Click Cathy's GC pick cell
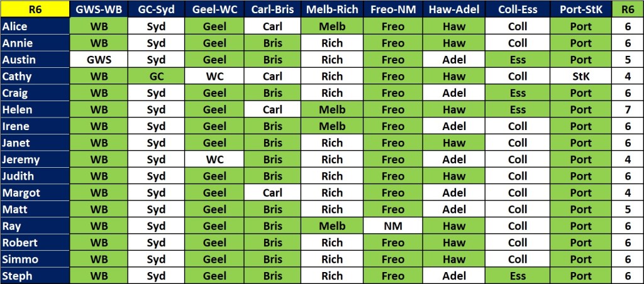Viewport: 644px width, 284px height. click(x=156, y=76)
